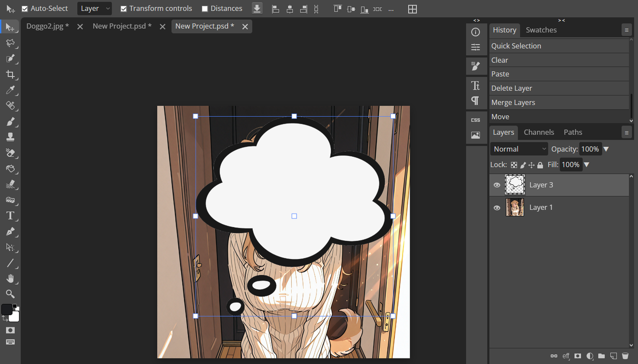Select the Quick Selection tool
The image size is (638, 364).
point(10,59)
